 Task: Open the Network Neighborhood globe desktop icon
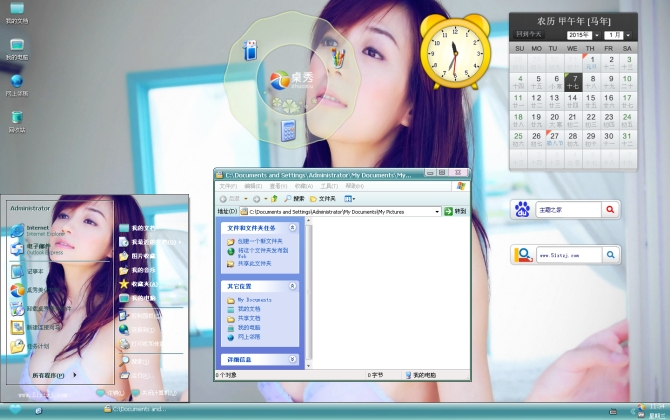[17, 85]
